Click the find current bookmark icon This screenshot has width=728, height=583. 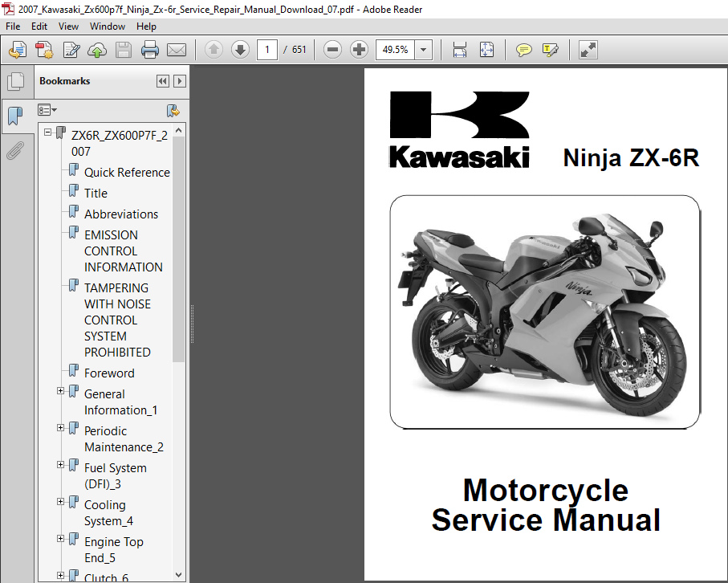click(x=173, y=111)
